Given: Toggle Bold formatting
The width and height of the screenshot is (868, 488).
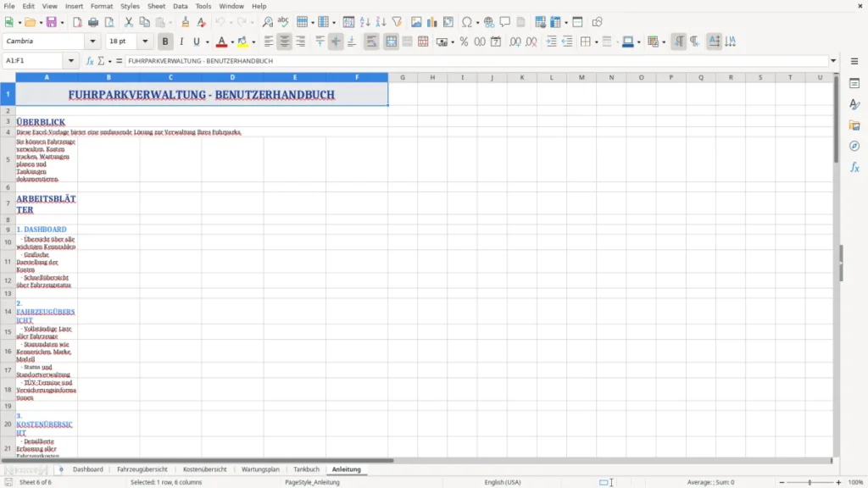Looking at the screenshot, I should pyautogui.click(x=165, y=42).
